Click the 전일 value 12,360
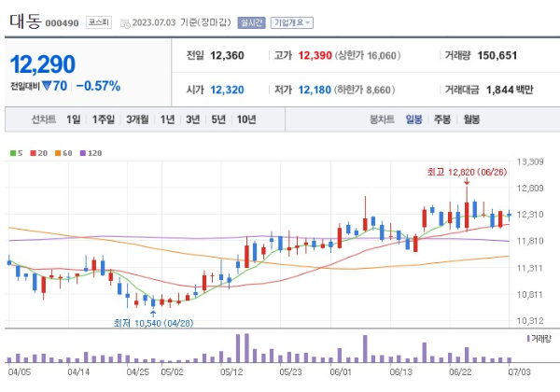This screenshot has width=560, height=392. coord(227,55)
